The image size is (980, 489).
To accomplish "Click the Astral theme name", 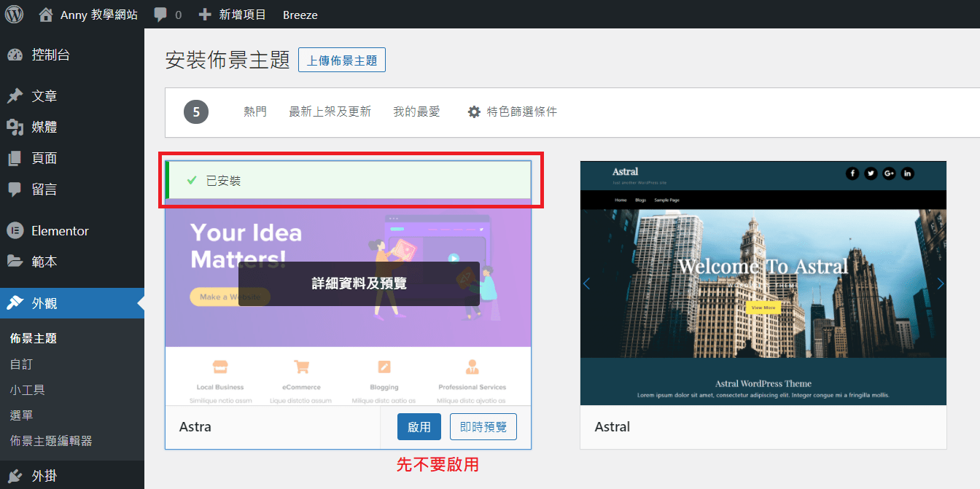I will tap(612, 427).
